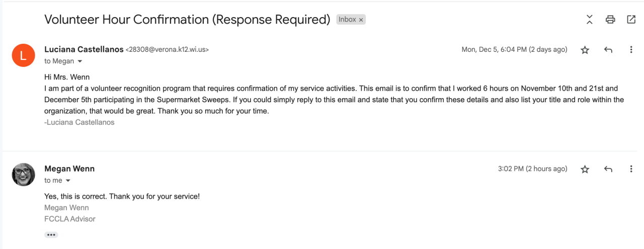Viewport: 644px width, 249px height.
Task: Click the Mon, Dec 5 6:04 PM timestamp
Action: click(514, 50)
